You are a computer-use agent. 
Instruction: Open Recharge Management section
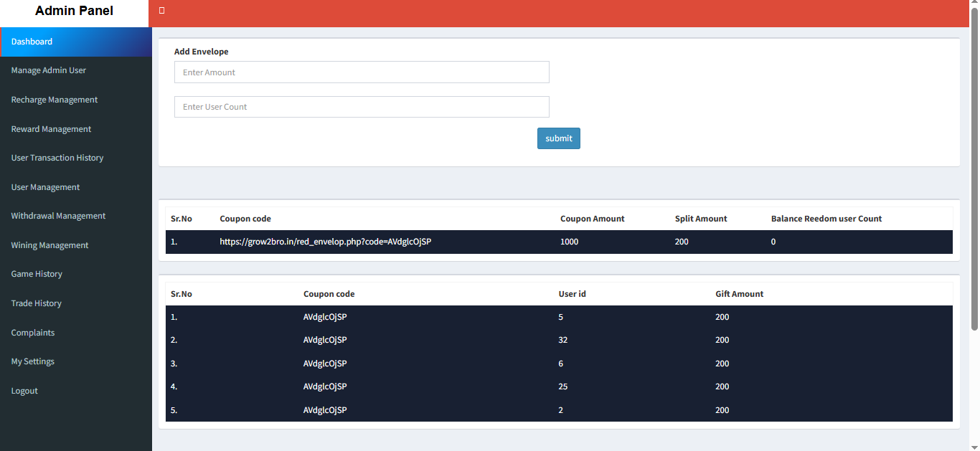point(55,100)
